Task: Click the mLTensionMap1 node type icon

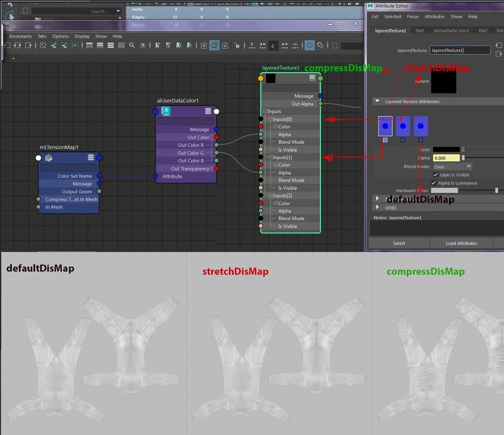Action: pos(49,157)
